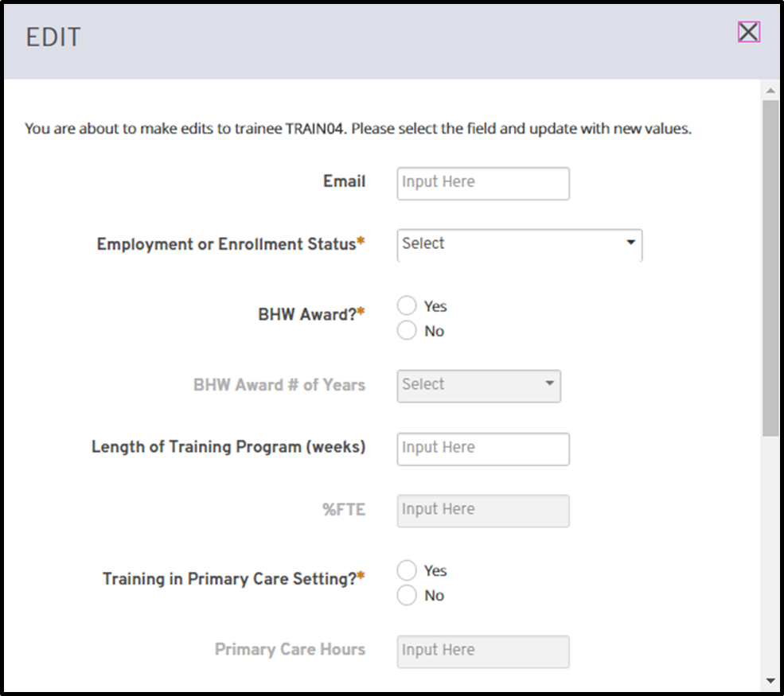Click the EDIT dialog title
The height and width of the screenshot is (696, 784).
53,37
